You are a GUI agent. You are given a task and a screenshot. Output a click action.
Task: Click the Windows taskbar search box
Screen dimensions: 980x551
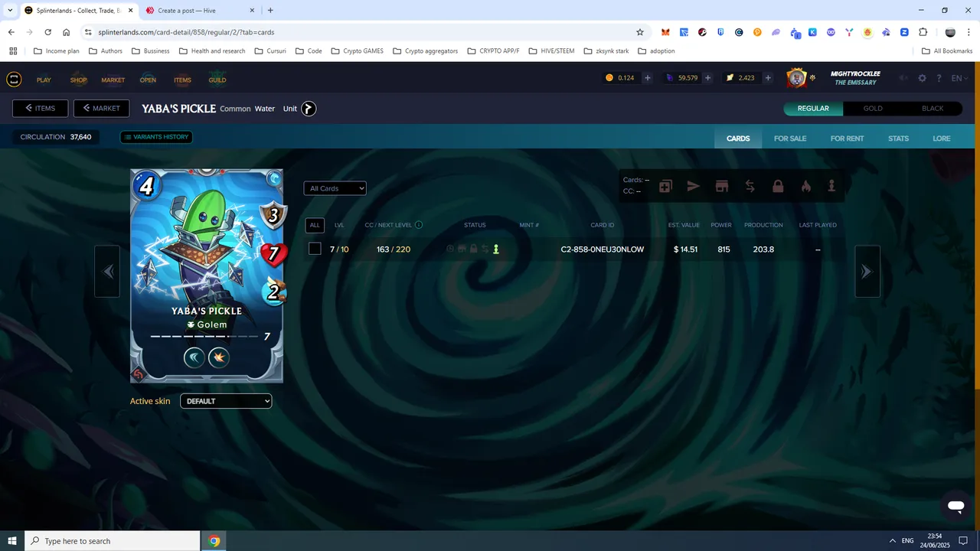click(x=112, y=541)
